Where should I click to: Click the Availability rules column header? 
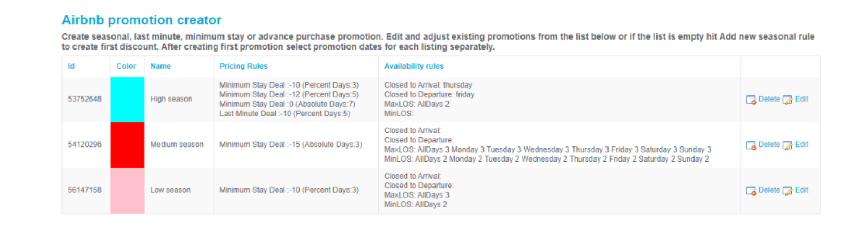click(x=414, y=66)
